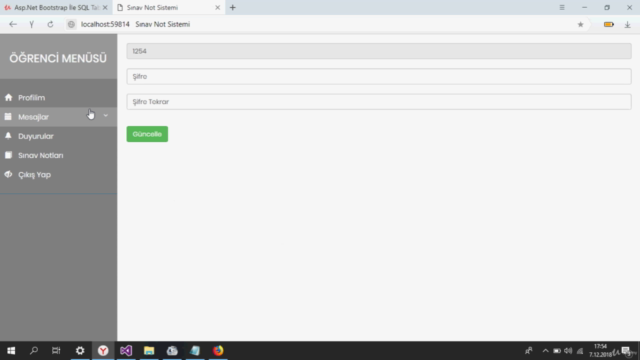
Task: Open Settings from the taskbar
Action: click(80, 351)
